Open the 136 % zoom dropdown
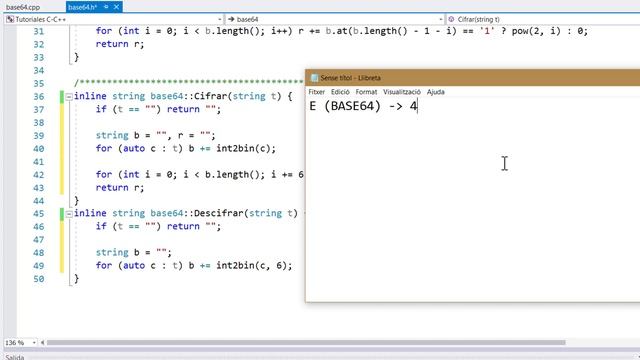The width and height of the screenshot is (640, 360). 34,343
